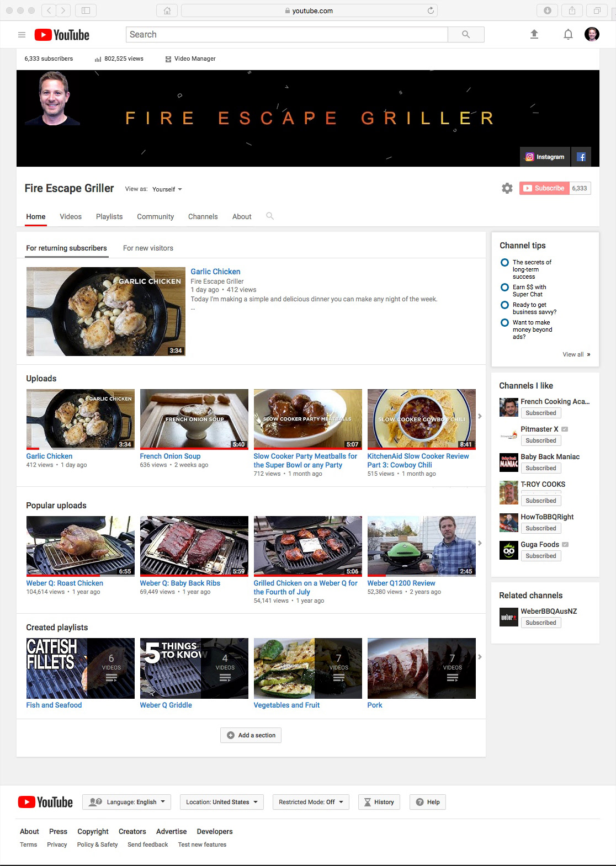The image size is (616, 866).
Task: Open the Fish and Seafood playlist thumbnail
Action: pos(81,668)
